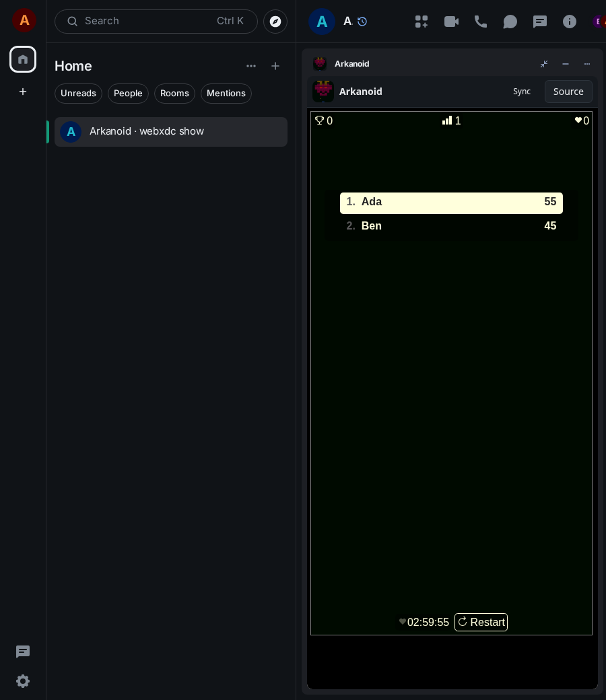
Task: Click the plus icon beside the Home heading
Action: point(275,66)
